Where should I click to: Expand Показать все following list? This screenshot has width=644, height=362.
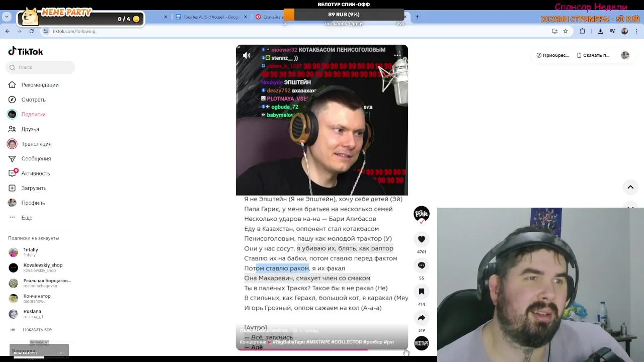31,330
